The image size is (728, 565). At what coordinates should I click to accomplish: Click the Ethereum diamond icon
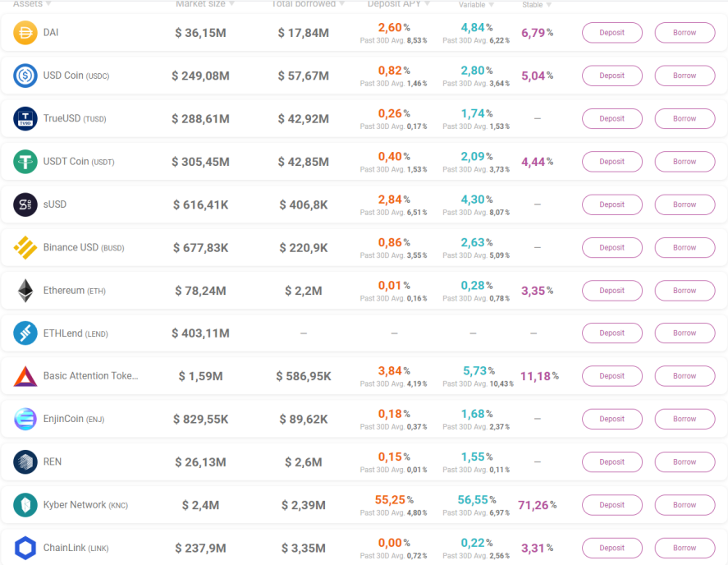coord(25,291)
